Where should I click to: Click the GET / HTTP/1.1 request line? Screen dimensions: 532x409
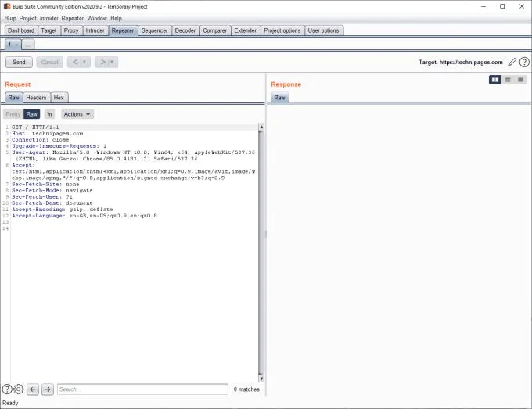tap(35, 127)
